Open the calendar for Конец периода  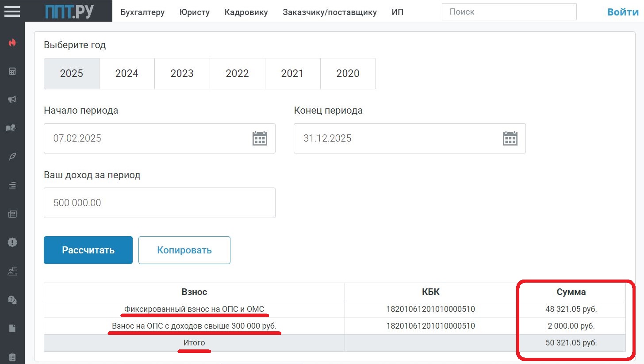[510, 138]
